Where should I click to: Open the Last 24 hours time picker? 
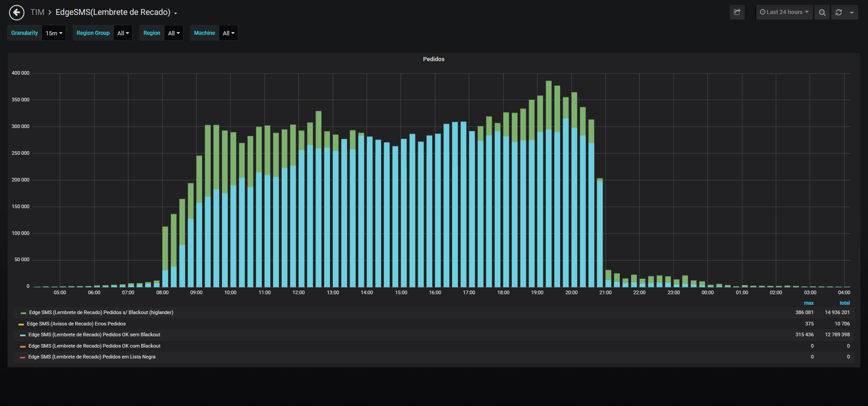[x=784, y=12]
